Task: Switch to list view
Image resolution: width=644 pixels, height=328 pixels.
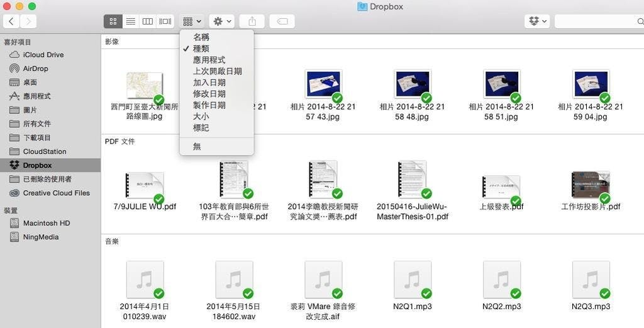Action: (131, 21)
